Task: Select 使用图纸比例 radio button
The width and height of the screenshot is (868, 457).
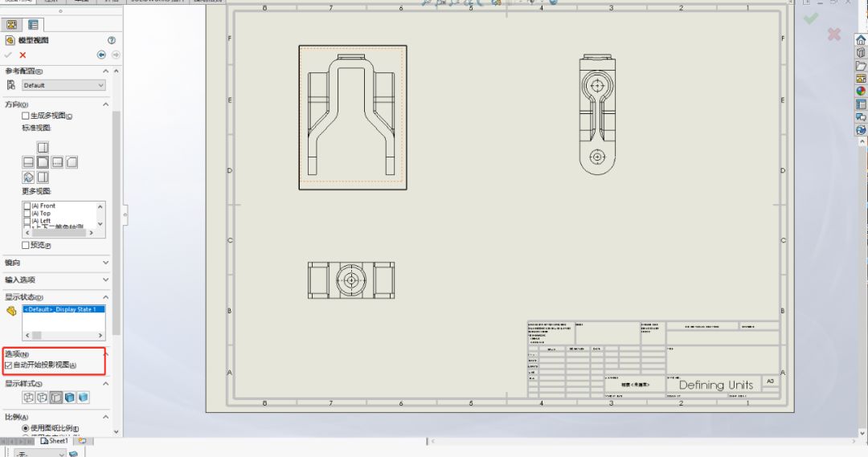Action: (25, 428)
